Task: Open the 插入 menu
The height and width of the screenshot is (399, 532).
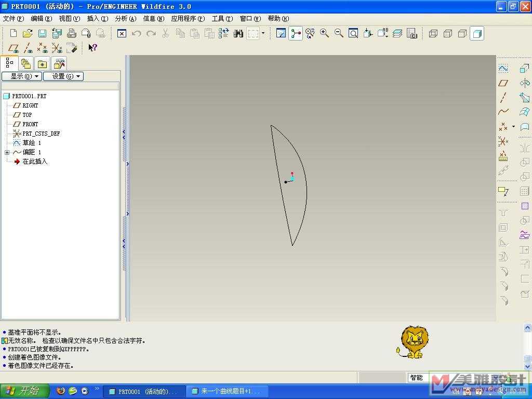Action: pyautogui.click(x=97, y=19)
